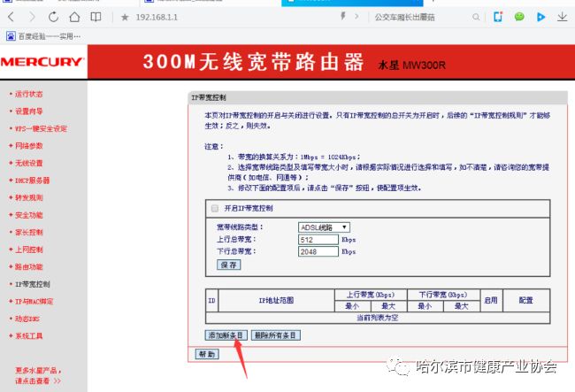Go back with the browser back arrow
The height and width of the screenshot is (392, 575).
point(11,17)
